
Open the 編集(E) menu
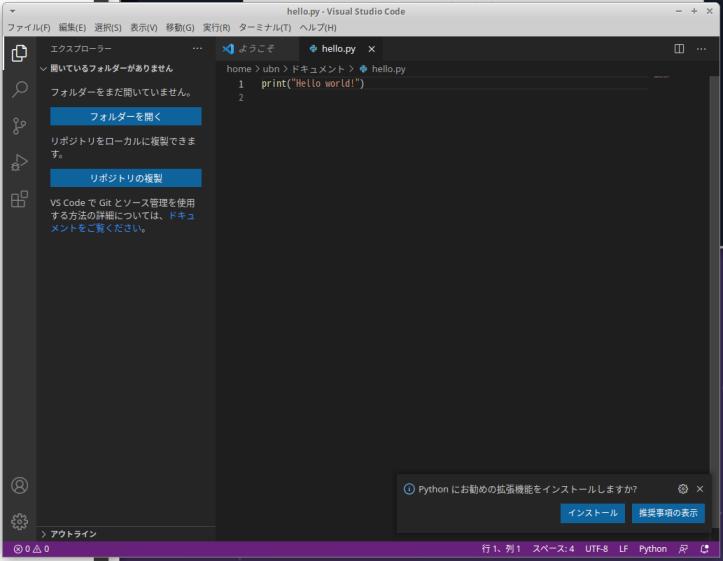72,28
